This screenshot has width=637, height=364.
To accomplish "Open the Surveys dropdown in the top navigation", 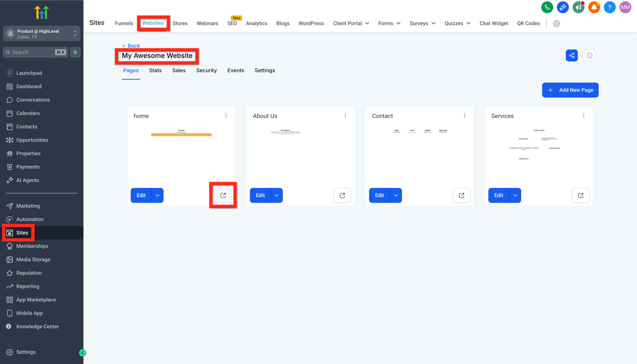I will [422, 23].
